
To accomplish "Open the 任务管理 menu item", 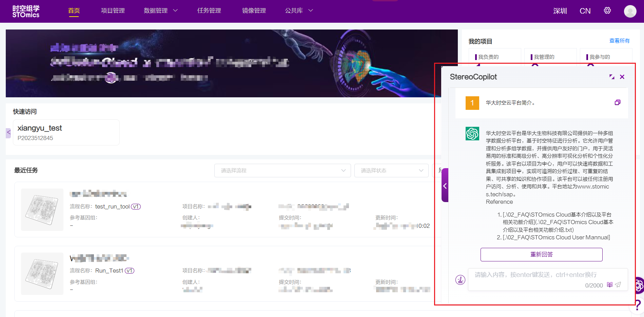I will [x=209, y=11].
